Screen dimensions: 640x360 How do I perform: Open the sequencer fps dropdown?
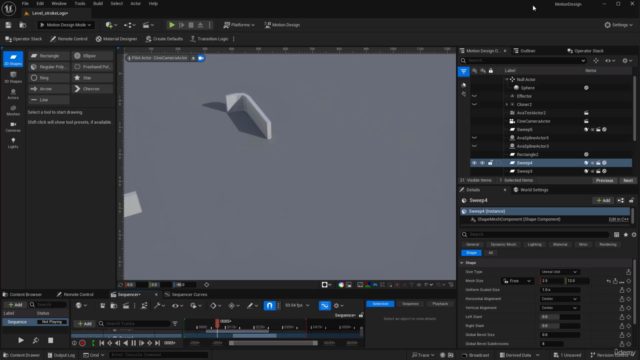click(x=297, y=305)
